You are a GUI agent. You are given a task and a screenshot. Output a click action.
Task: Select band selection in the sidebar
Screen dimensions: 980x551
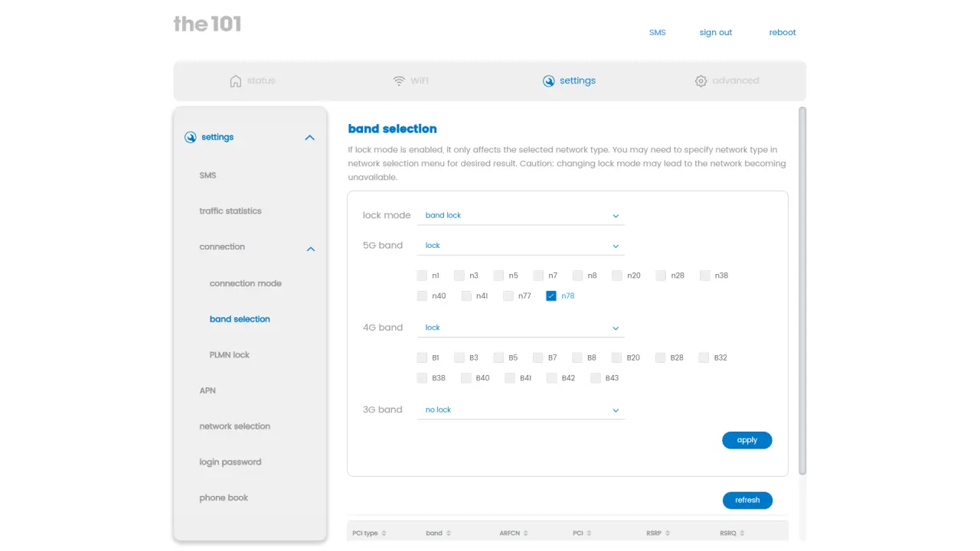click(240, 319)
